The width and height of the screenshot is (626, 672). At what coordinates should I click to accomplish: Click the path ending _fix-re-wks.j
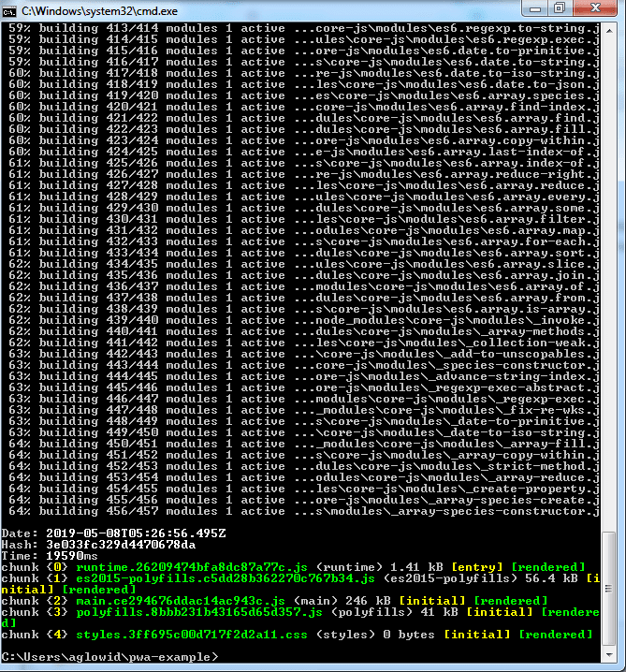coord(447,410)
